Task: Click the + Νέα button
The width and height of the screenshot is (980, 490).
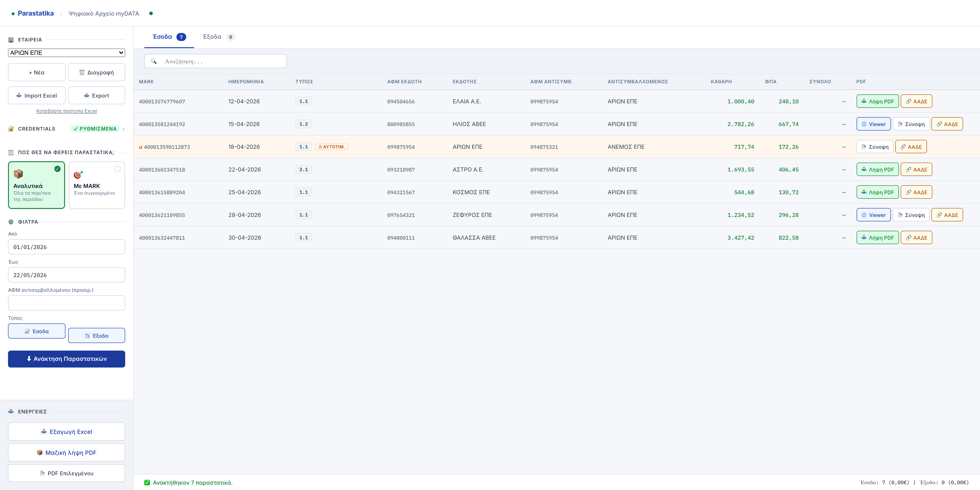Action: tap(37, 72)
